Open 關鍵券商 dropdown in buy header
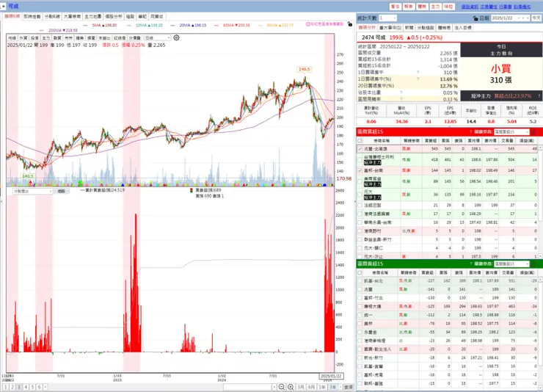 pyautogui.click(x=511, y=131)
